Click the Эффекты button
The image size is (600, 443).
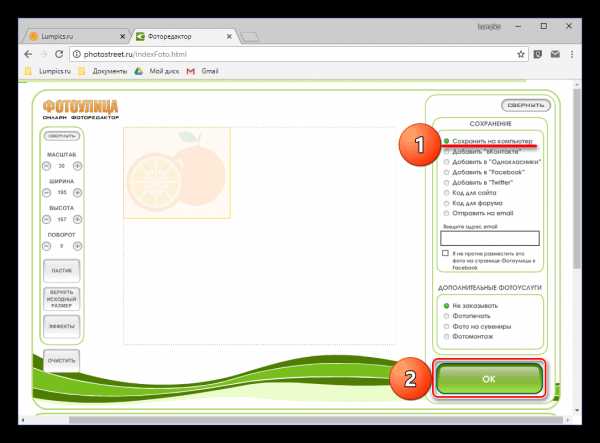[x=62, y=325]
